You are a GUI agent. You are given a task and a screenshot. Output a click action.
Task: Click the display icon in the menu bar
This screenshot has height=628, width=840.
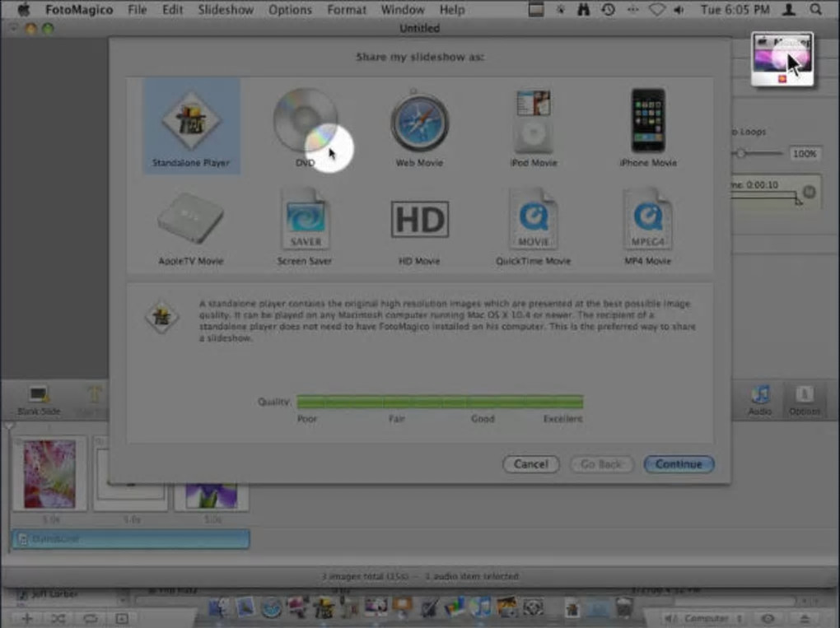point(536,10)
